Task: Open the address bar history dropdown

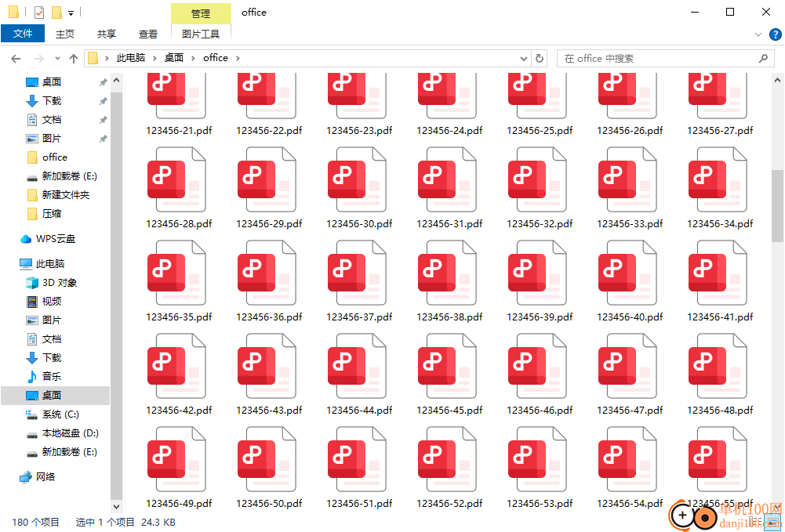Action: (524, 59)
